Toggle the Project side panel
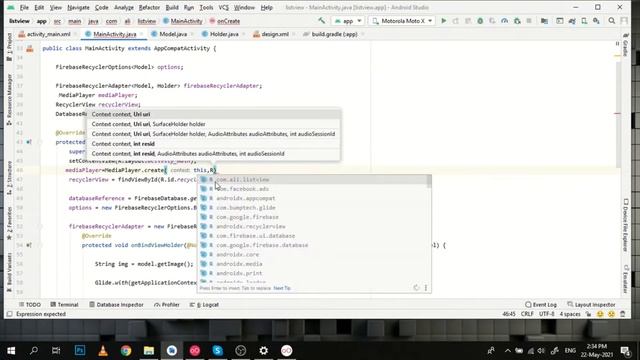 point(9,47)
